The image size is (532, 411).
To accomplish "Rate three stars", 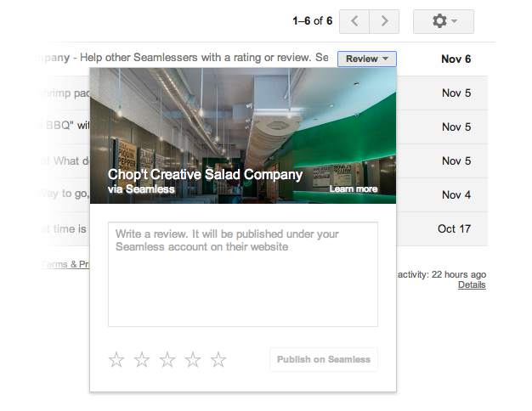I will pos(167,360).
